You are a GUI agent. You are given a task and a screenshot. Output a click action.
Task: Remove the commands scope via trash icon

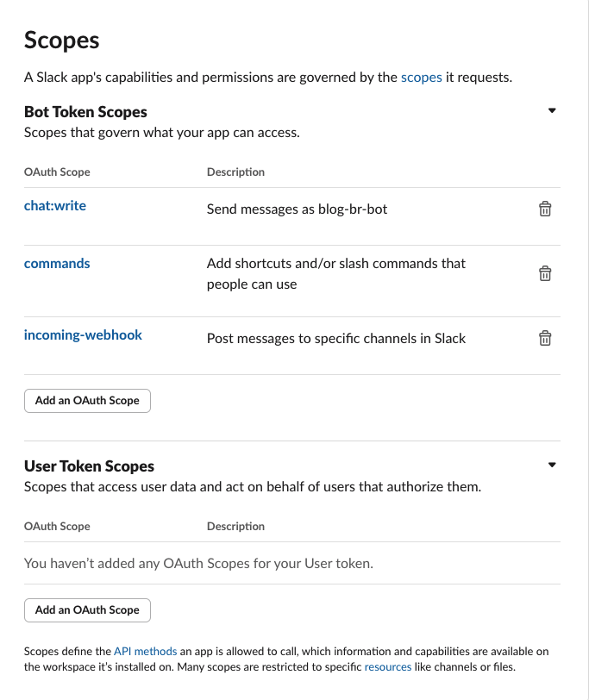pyautogui.click(x=545, y=273)
